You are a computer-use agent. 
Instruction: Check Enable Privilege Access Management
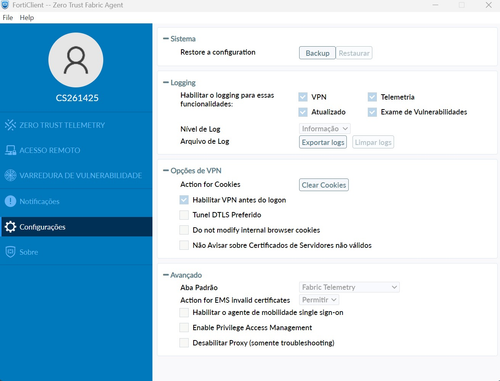pos(184,328)
